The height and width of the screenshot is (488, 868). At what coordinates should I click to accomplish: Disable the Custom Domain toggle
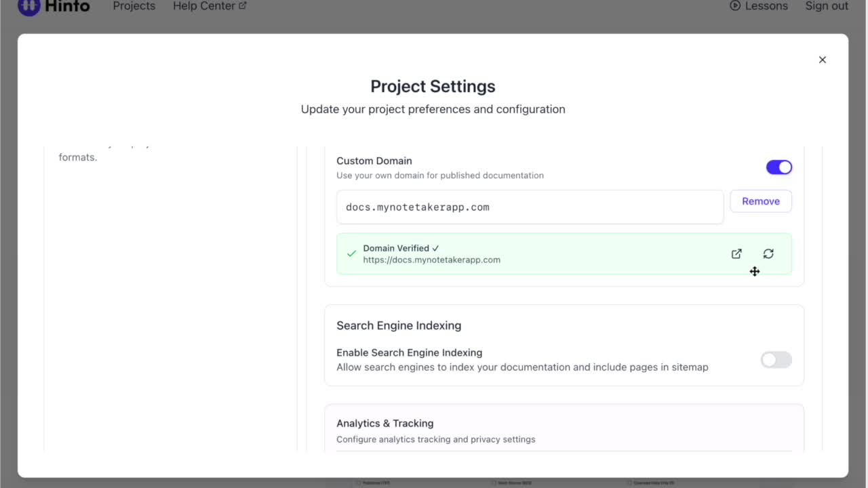pyautogui.click(x=778, y=167)
